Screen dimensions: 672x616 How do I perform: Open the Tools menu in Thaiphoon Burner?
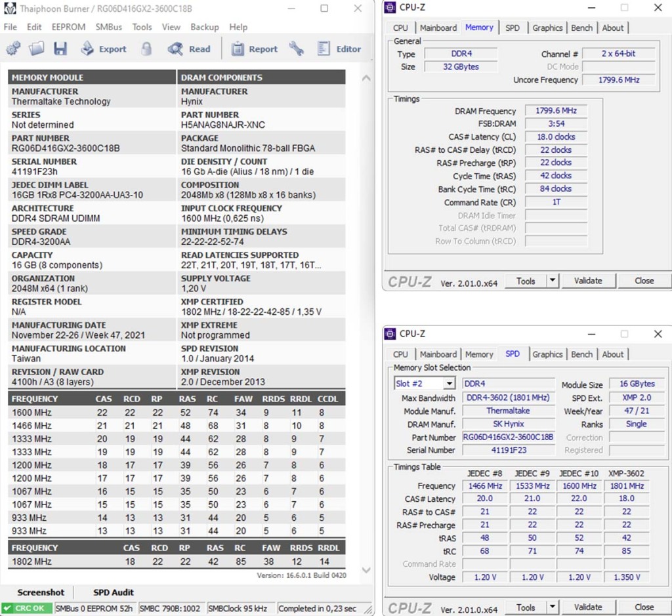pos(142,27)
